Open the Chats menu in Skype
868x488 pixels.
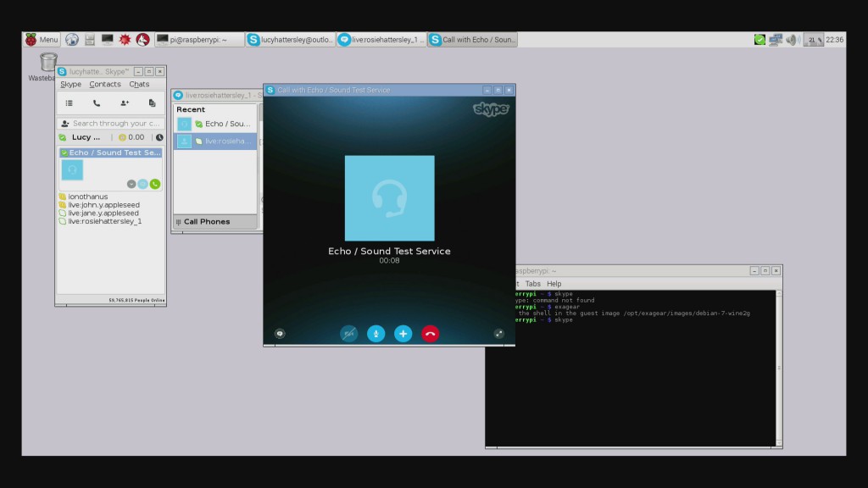[x=139, y=84]
